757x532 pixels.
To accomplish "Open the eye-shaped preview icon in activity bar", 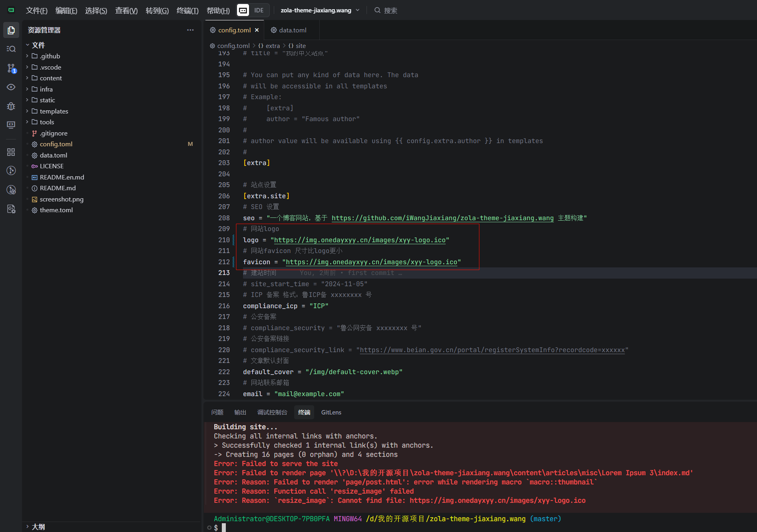I will (x=11, y=87).
